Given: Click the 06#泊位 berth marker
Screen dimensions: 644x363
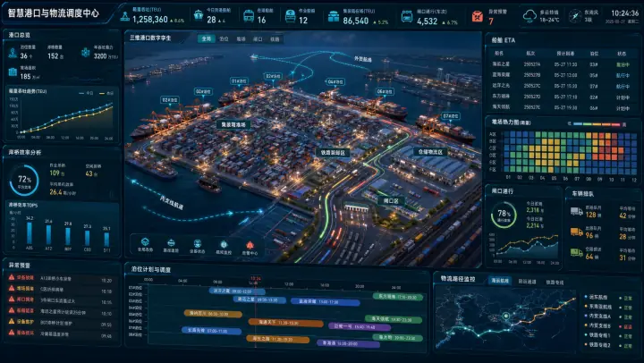Looking at the screenshot, I should click(x=385, y=91).
